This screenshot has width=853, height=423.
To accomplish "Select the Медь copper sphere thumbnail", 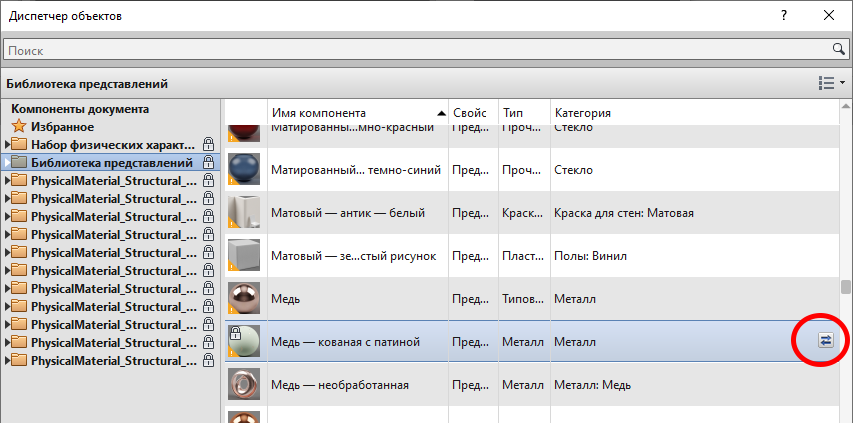I will [244, 298].
